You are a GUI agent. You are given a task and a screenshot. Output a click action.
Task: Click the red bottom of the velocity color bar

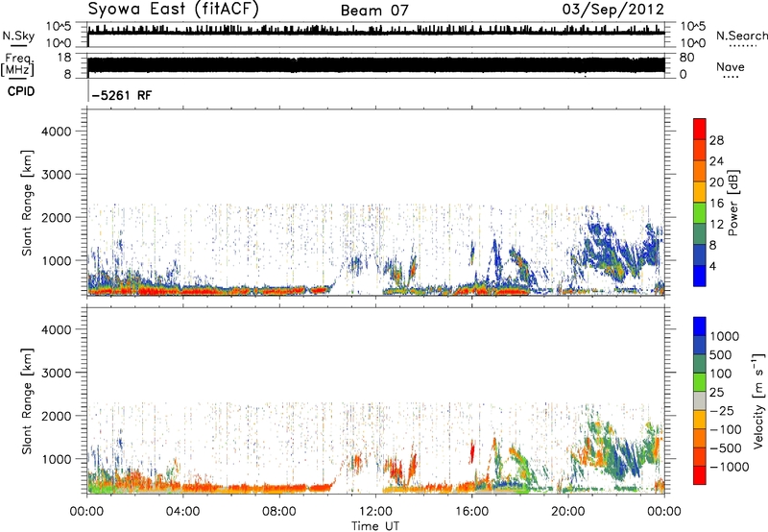click(700, 475)
